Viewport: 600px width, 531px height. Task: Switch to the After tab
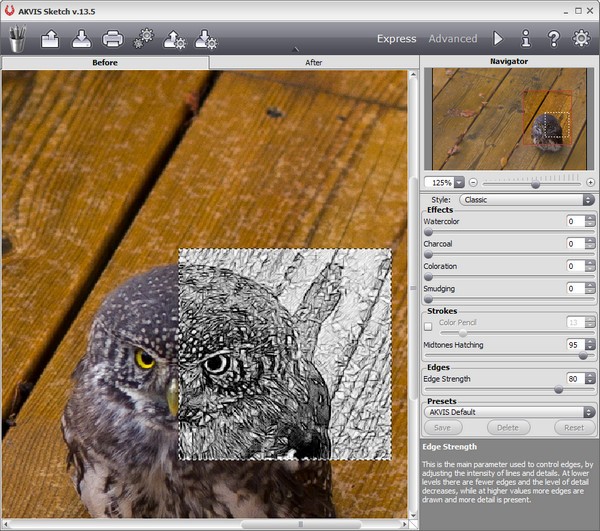point(313,62)
